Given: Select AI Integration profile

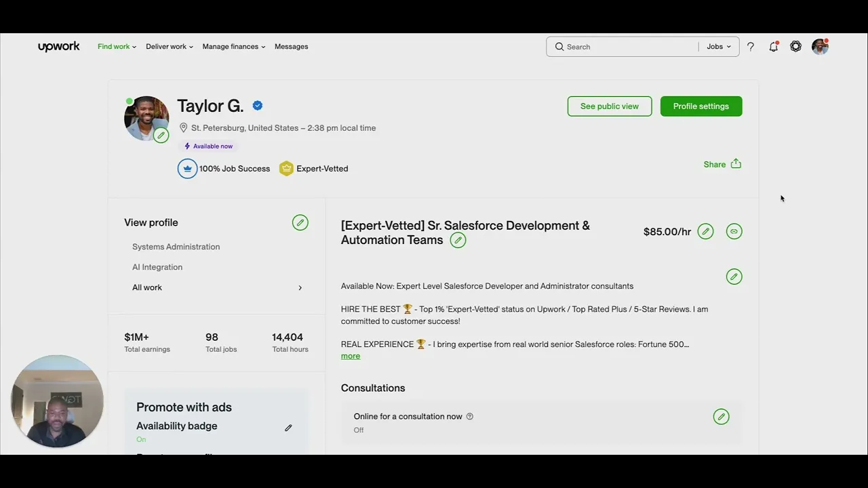Looking at the screenshot, I should point(157,267).
